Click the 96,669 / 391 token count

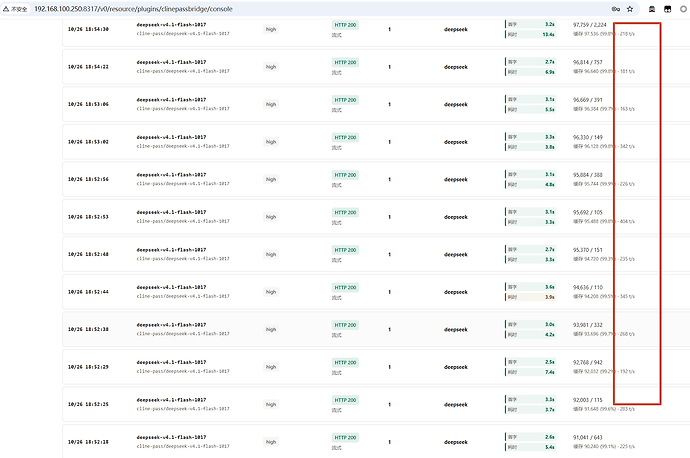[x=588, y=100]
